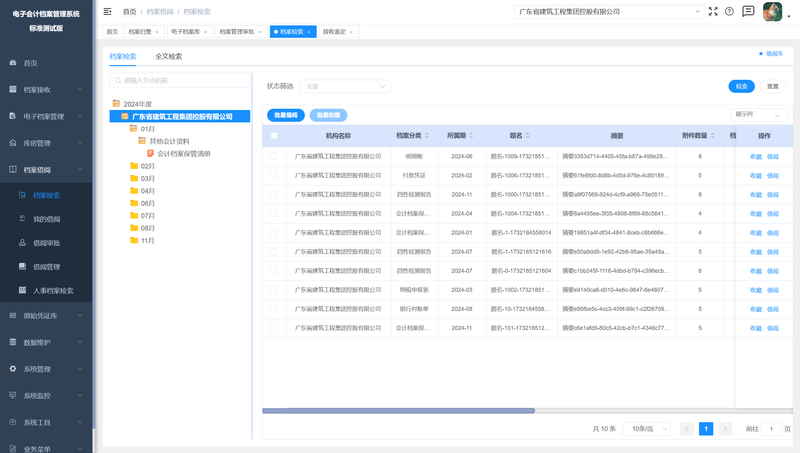Click 收藏 link in the 付款凭证 row
The height and width of the screenshot is (453, 800).
(756, 175)
